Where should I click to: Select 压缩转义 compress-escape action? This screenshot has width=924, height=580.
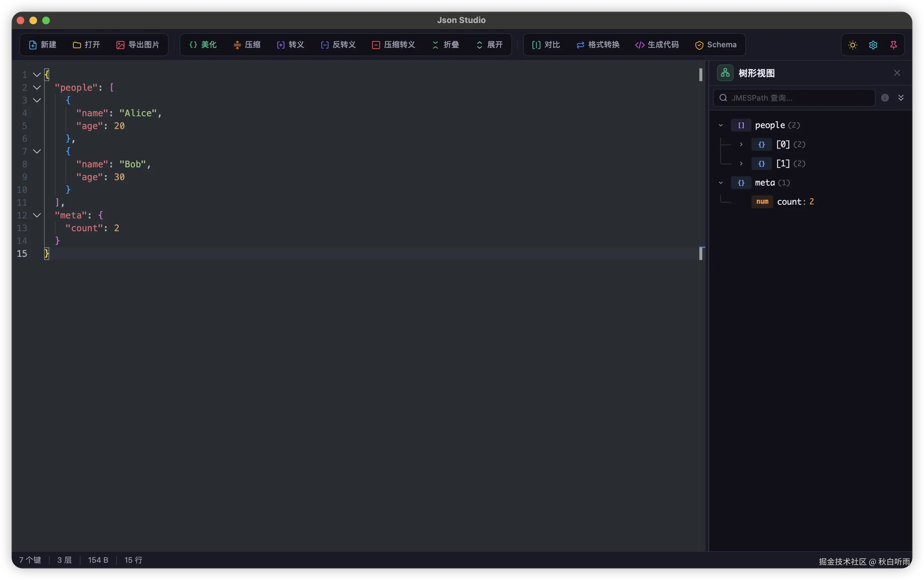[394, 44]
